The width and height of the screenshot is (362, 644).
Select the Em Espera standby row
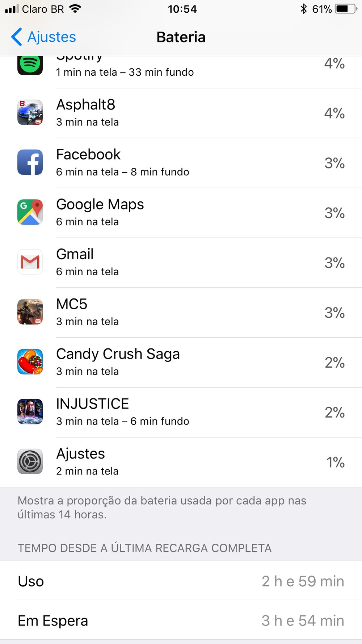[x=181, y=620]
